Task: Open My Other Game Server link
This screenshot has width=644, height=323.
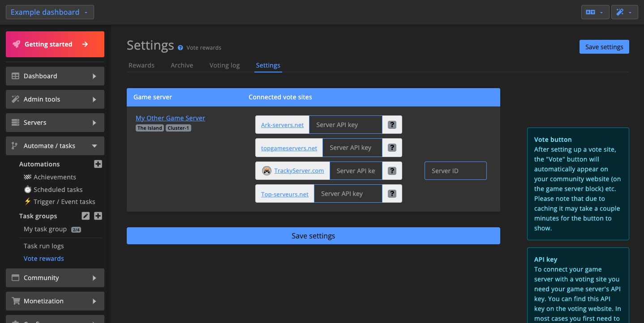Action: click(x=170, y=118)
